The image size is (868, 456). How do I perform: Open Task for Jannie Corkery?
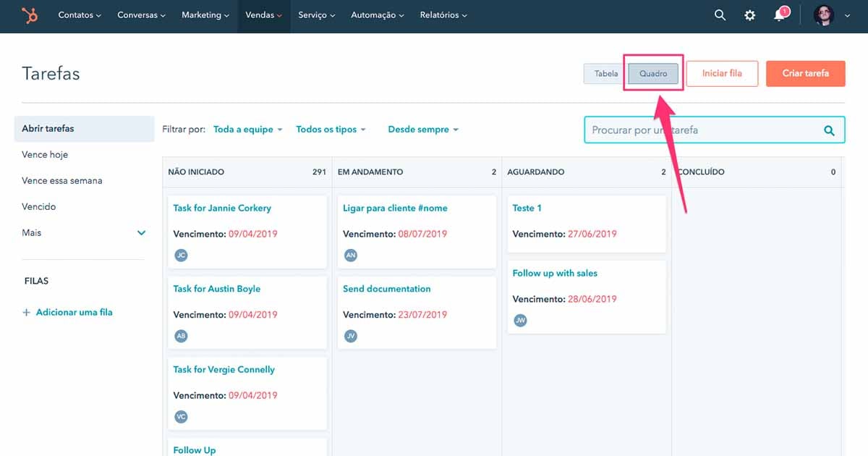coord(222,208)
